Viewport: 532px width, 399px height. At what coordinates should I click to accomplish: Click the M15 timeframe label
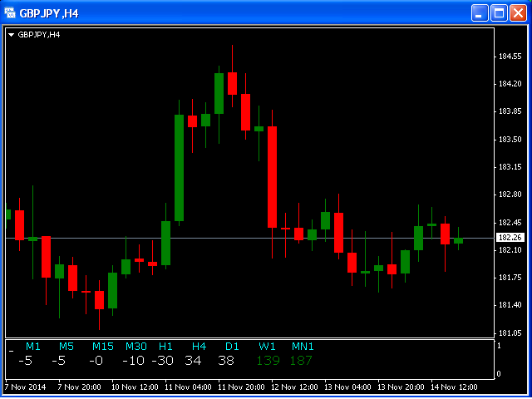point(103,346)
